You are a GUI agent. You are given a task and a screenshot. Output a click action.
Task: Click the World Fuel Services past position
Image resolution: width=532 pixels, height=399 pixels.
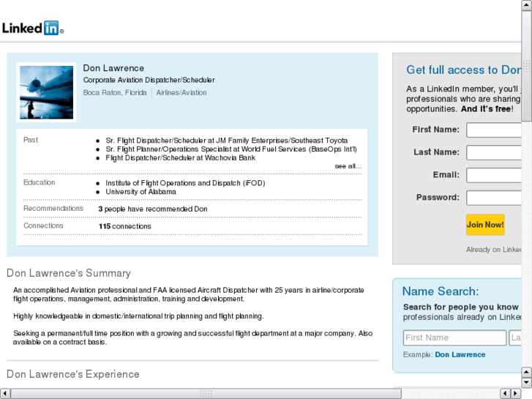231,149
